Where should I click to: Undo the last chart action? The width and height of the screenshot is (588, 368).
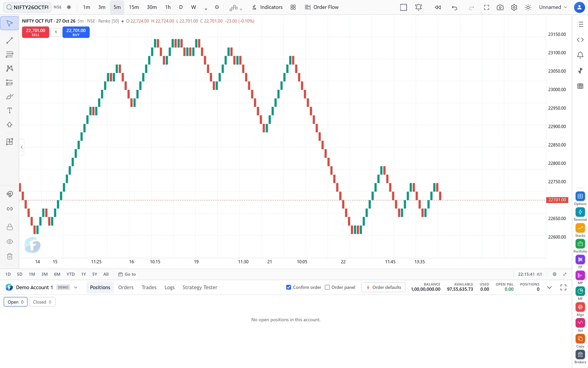click(x=454, y=7)
